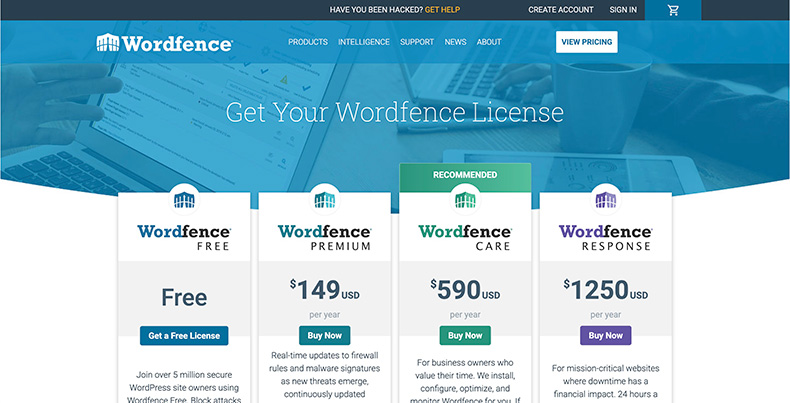Click the Wordfence Premium plan title
Viewport: 790px width, 403px height.
pyautogui.click(x=324, y=238)
